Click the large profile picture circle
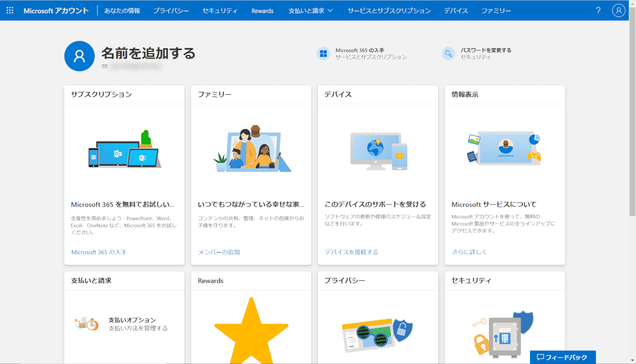Viewport: 636px width, 364px height. point(79,56)
